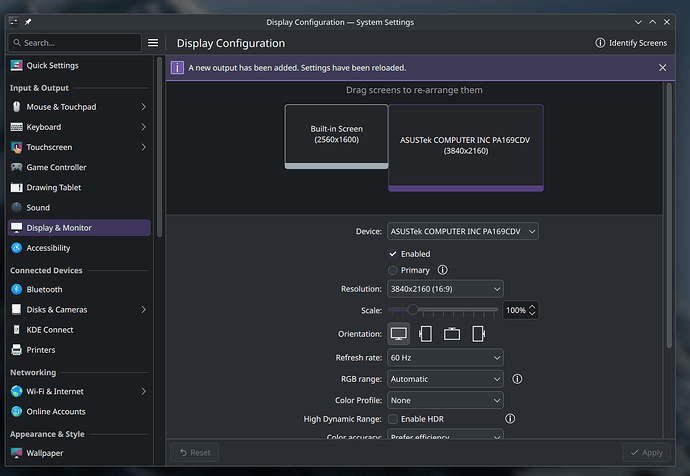This screenshot has width=690, height=476.
Task: Expand Keyboard submenu arrow
Action: pyautogui.click(x=143, y=127)
